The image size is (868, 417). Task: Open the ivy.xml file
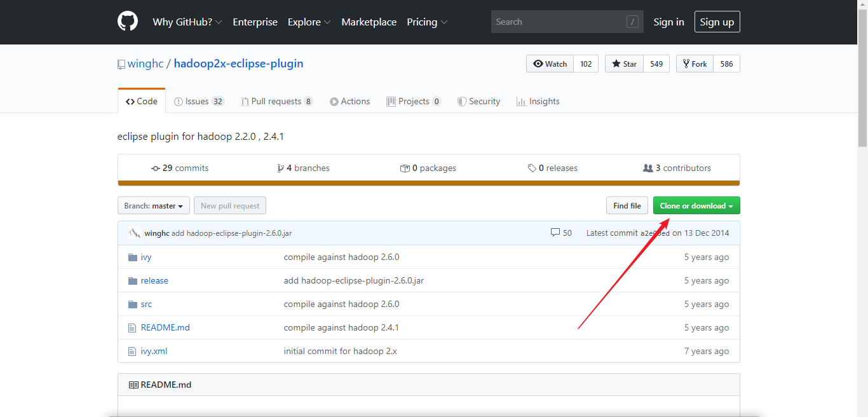[154, 352]
